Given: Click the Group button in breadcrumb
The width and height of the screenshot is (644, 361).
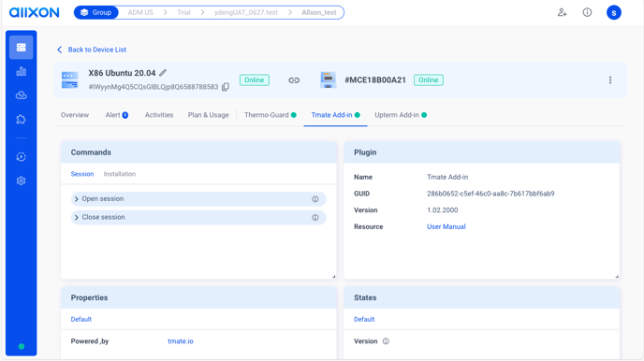Looking at the screenshot, I should (x=96, y=12).
